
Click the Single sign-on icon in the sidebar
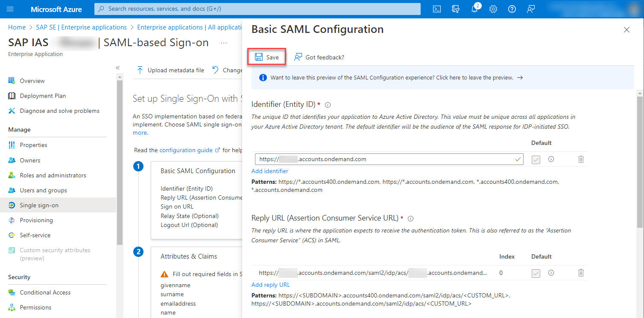click(12, 205)
